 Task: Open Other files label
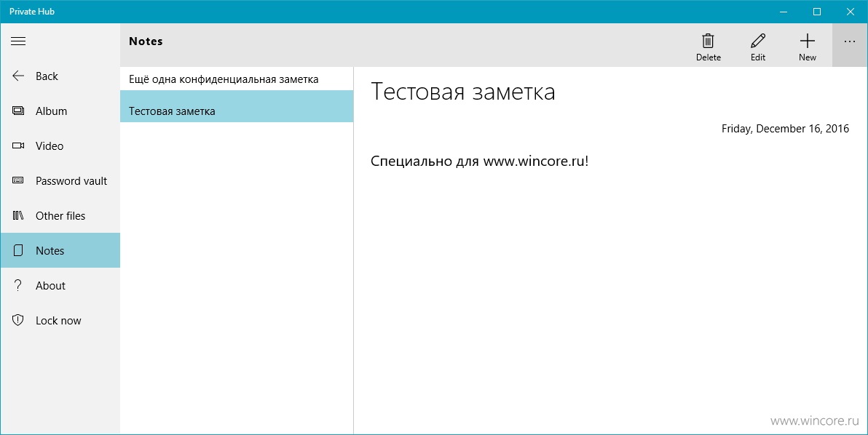[x=60, y=215]
